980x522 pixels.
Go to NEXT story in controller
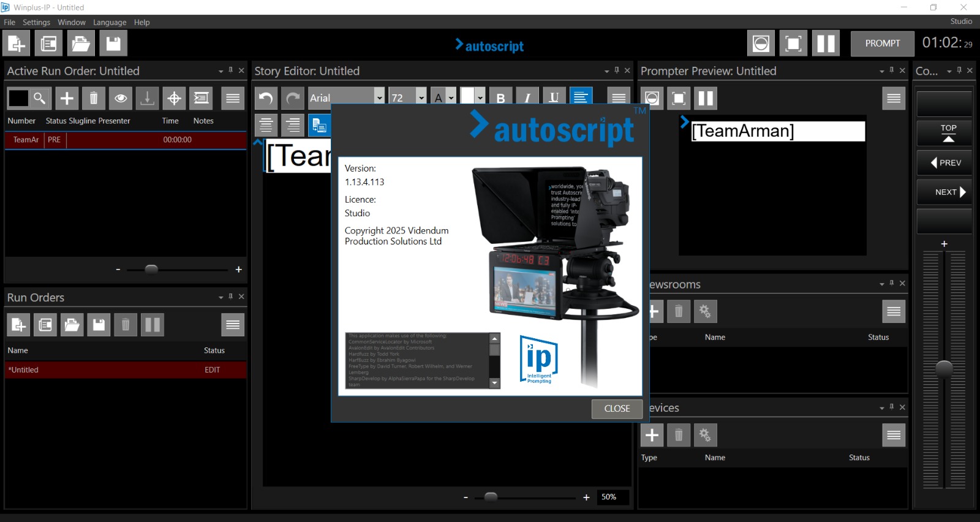click(944, 192)
